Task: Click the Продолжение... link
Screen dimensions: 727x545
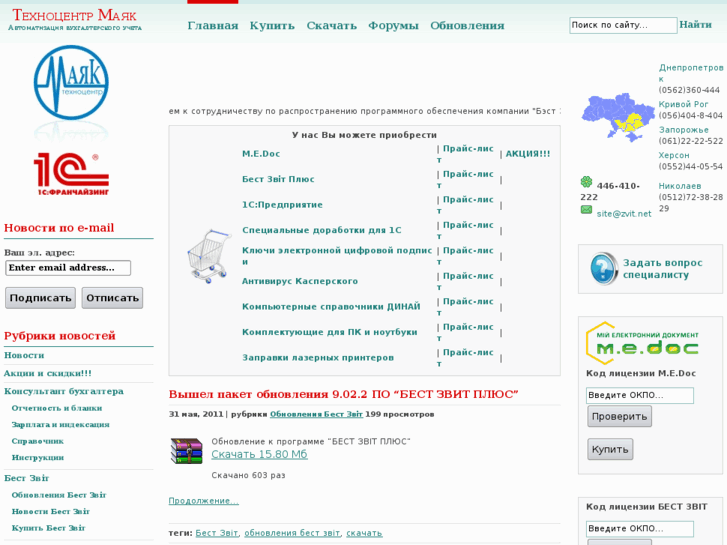Action: pyautogui.click(x=204, y=501)
